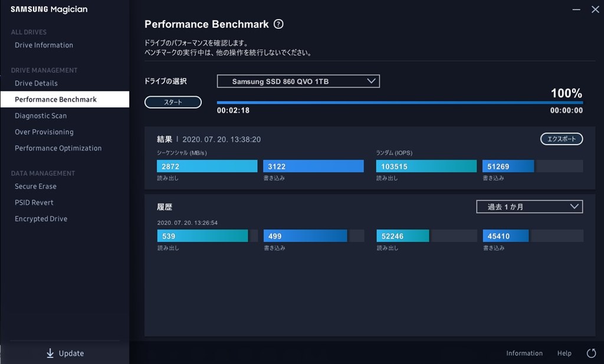Click sequential write bar showing 3122
604x364 pixels.
[314, 166]
